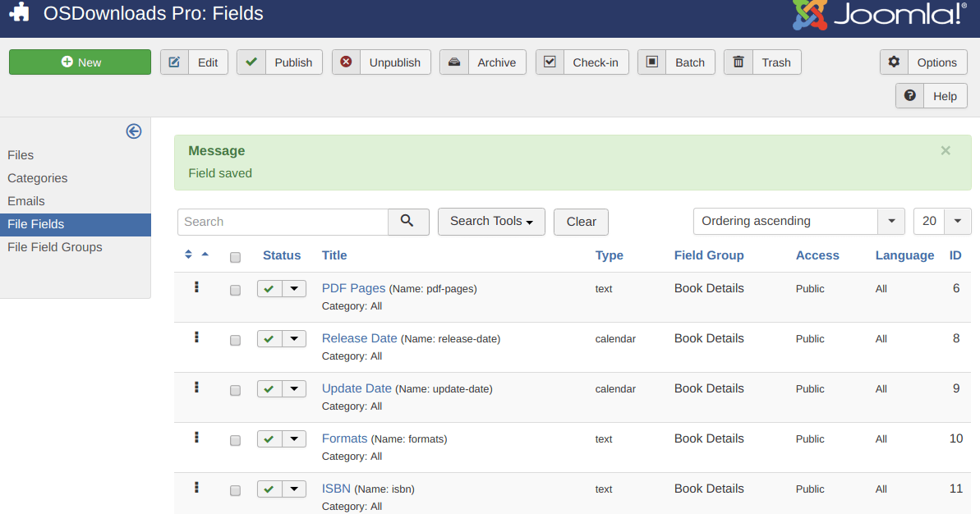Image resolution: width=980 pixels, height=514 pixels.
Task: Open the Ordering ascending sort dropdown
Action: tap(798, 221)
